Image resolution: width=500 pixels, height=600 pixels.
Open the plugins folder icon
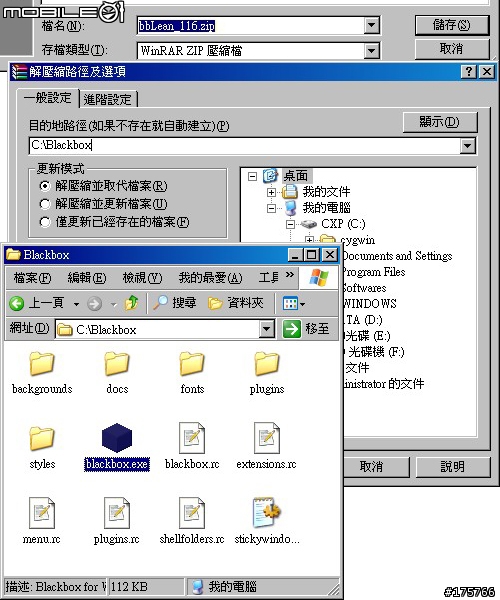(267, 363)
